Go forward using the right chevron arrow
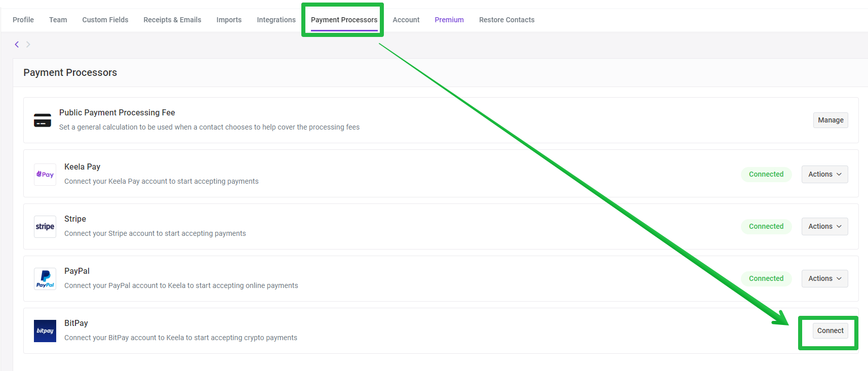Viewport: 868px width, 371px height. (28, 45)
